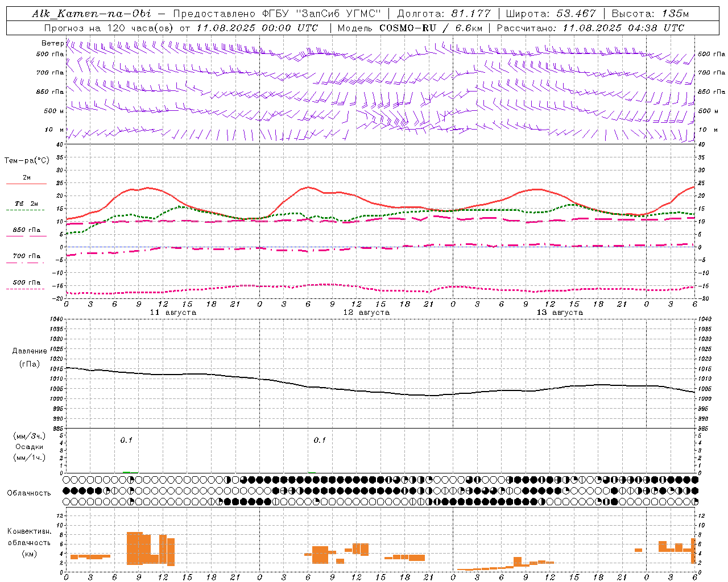Click the 0.1 precipitation value on 11 августа
This screenshot has width=728, height=582.
click(126, 440)
